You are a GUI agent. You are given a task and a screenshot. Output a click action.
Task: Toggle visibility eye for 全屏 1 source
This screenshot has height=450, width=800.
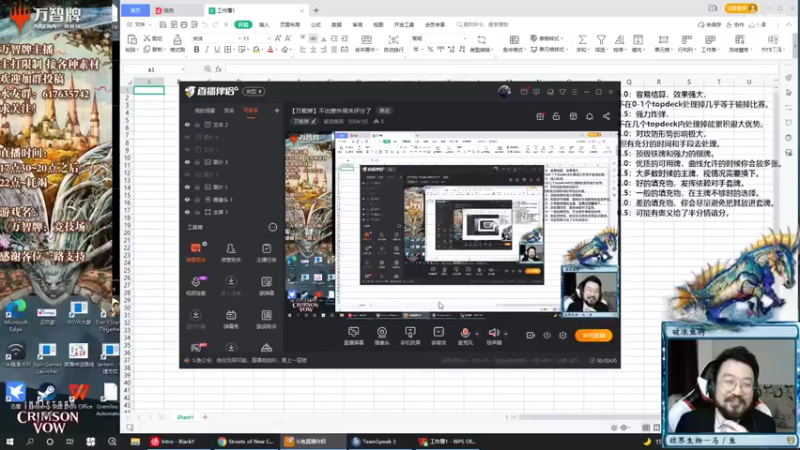(x=187, y=212)
